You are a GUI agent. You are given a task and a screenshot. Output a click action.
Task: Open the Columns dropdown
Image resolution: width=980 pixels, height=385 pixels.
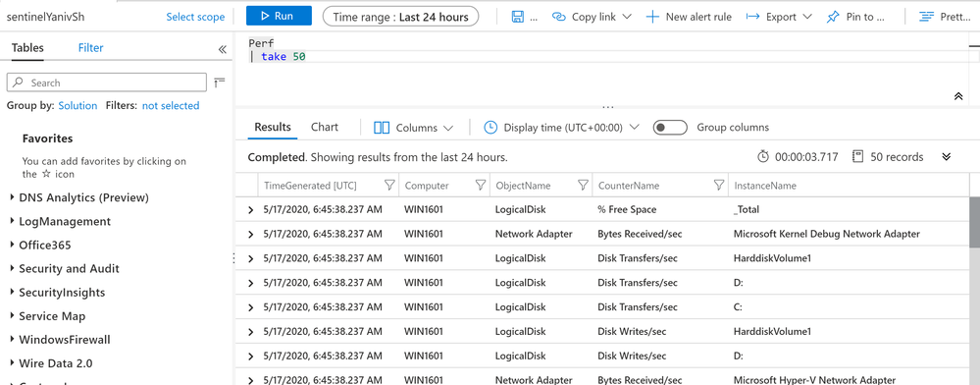click(413, 128)
